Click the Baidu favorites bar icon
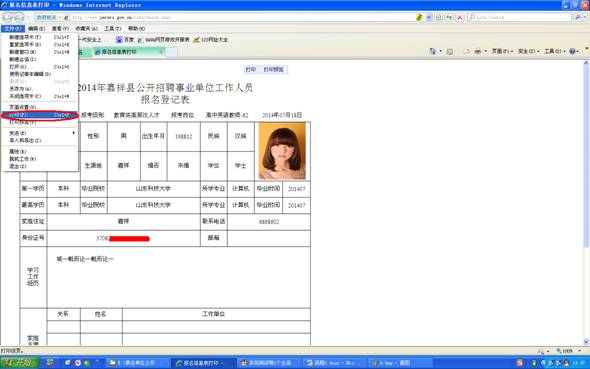The width and height of the screenshot is (590, 369). 119,39
